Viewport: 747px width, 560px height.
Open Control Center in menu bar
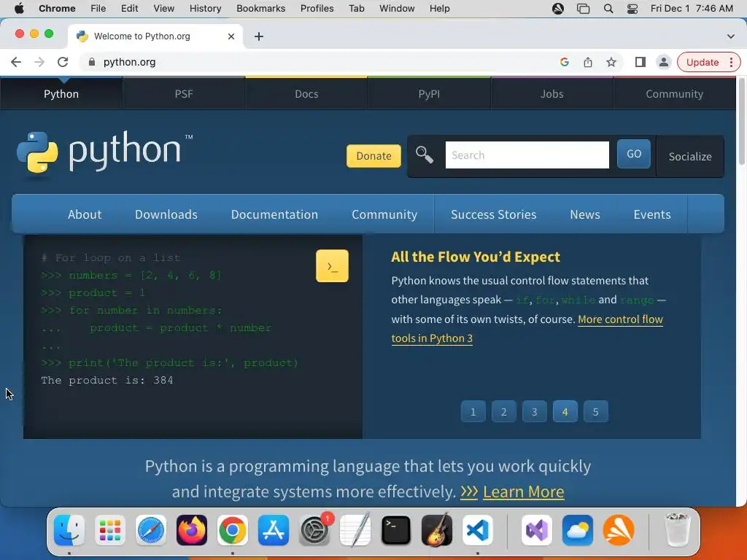[x=632, y=9]
